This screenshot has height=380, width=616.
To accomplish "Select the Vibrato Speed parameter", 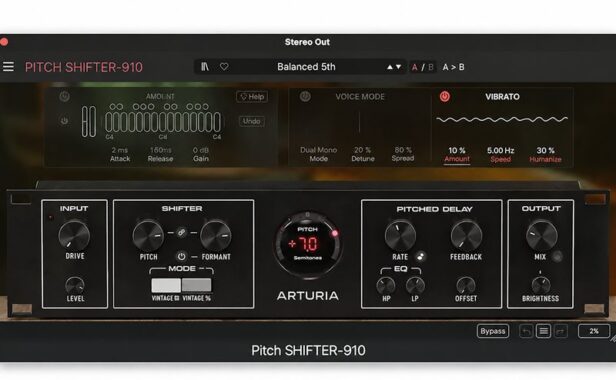I will (500, 159).
